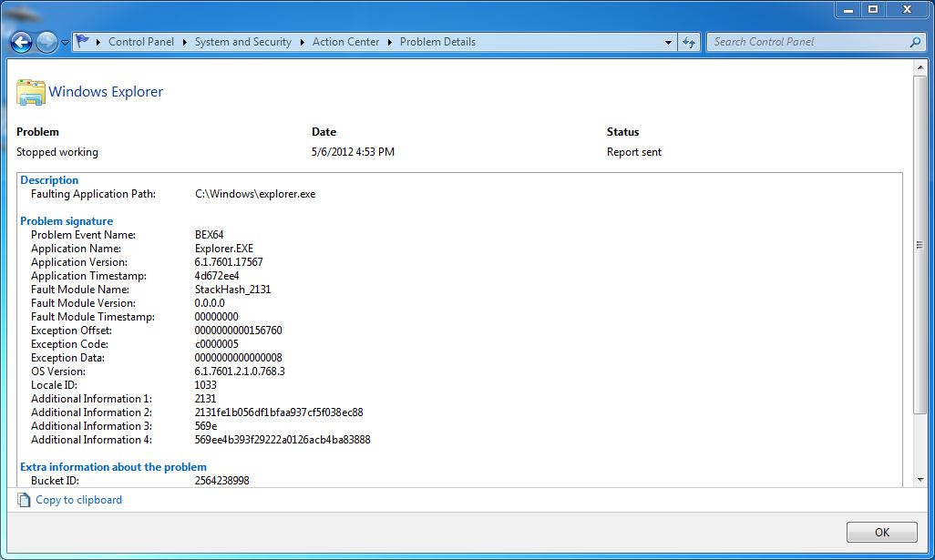Expand the chevron after Action Center breadcrumb

[x=390, y=42]
